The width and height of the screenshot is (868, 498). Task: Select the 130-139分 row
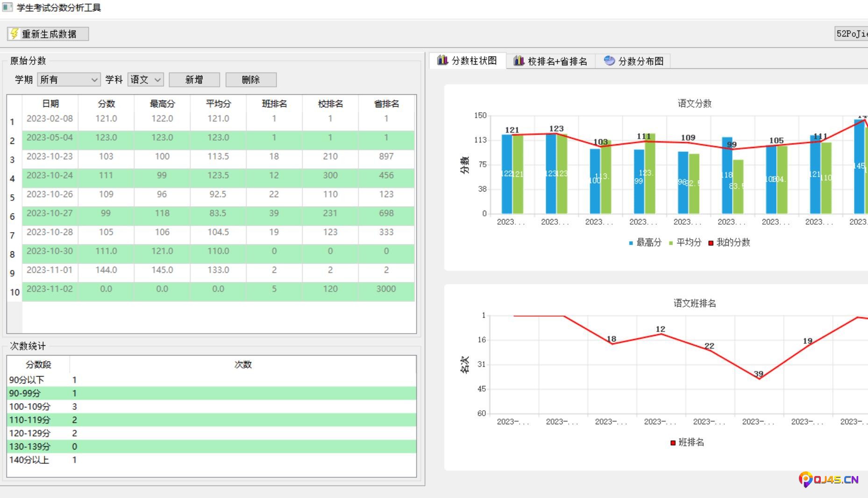click(212, 447)
